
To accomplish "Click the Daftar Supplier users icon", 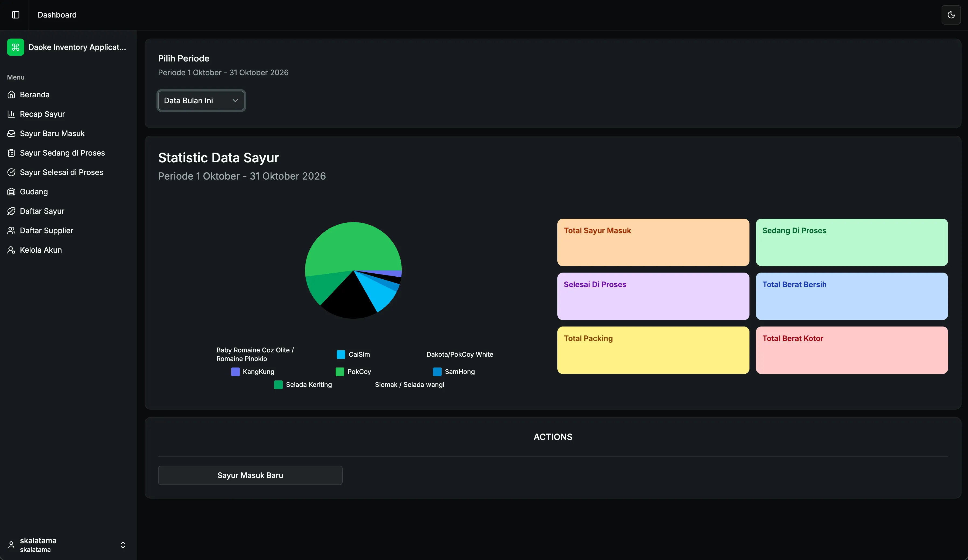I will pos(12,231).
